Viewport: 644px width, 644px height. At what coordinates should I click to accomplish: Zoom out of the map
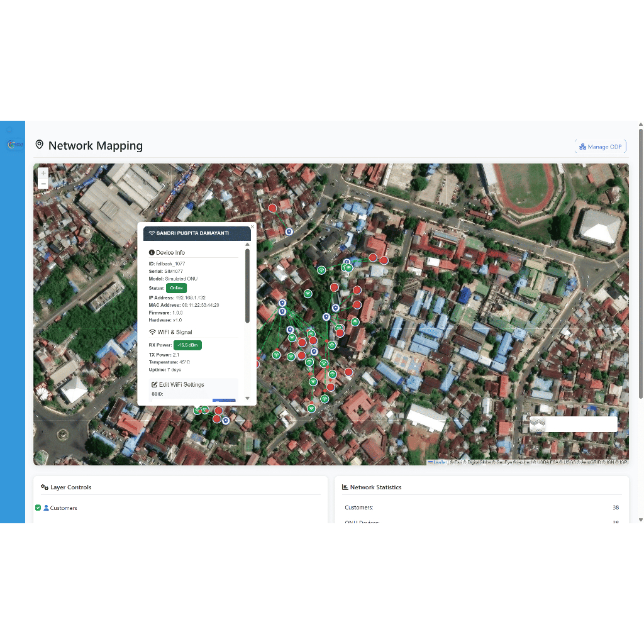click(x=43, y=184)
